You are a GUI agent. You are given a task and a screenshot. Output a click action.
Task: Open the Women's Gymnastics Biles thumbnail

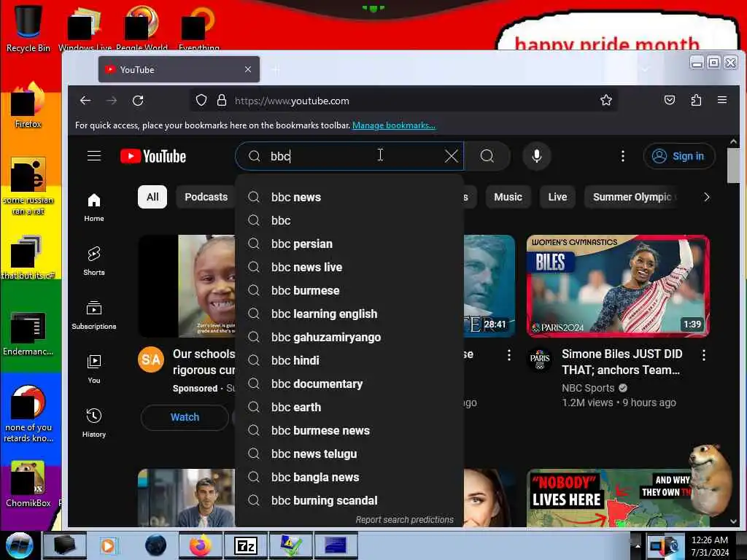(x=618, y=286)
